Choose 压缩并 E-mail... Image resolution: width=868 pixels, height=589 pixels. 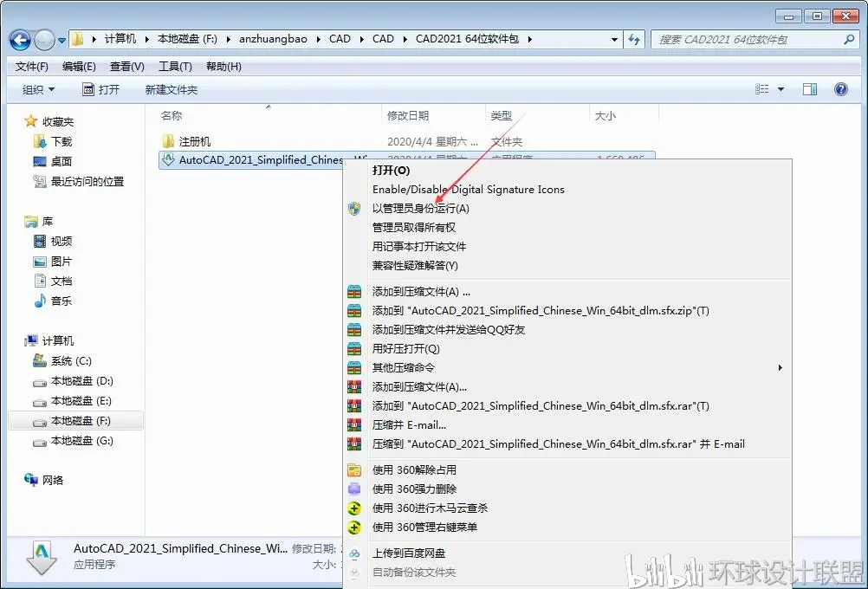pos(409,425)
